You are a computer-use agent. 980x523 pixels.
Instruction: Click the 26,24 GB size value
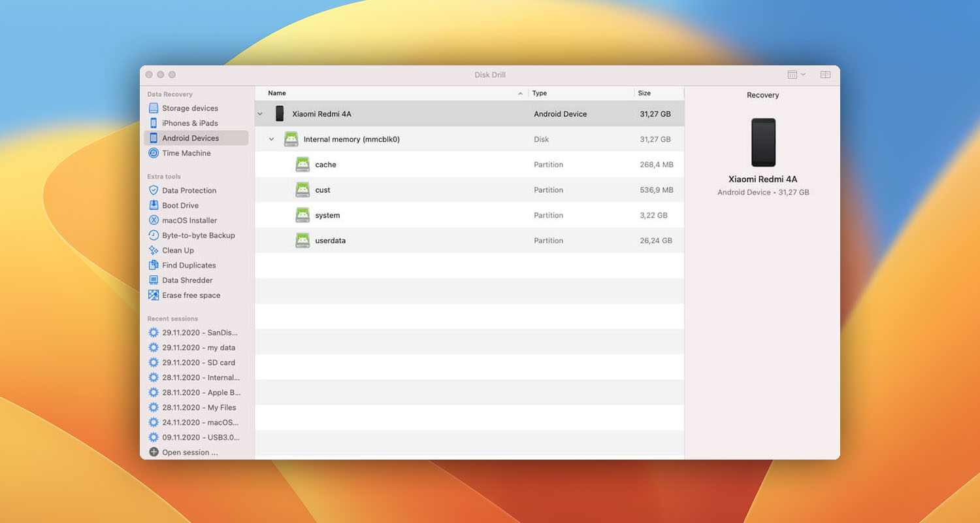(656, 241)
